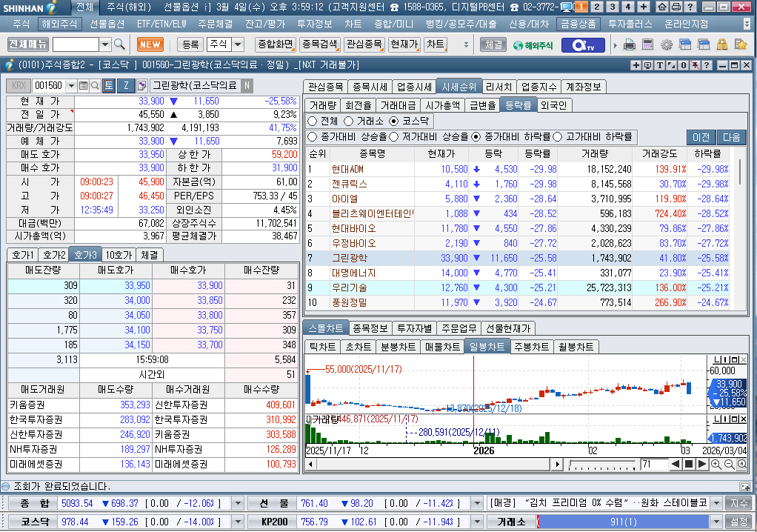Click the 이전 previous page button
This screenshot has height=532, width=757.
coord(701,137)
